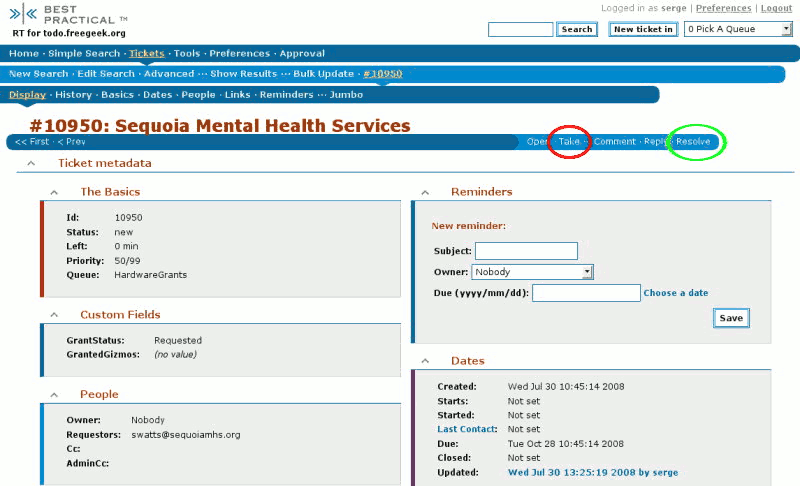The width and height of the screenshot is (800, 486).
Task: Switch to the History tab
Action: (73, 95)
